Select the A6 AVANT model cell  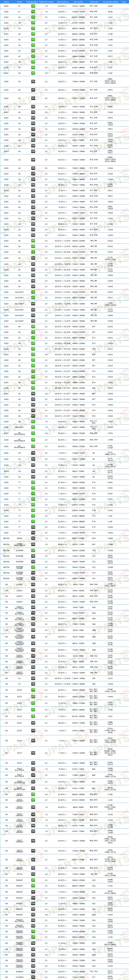pyautogui.click(x=19, y=427)
